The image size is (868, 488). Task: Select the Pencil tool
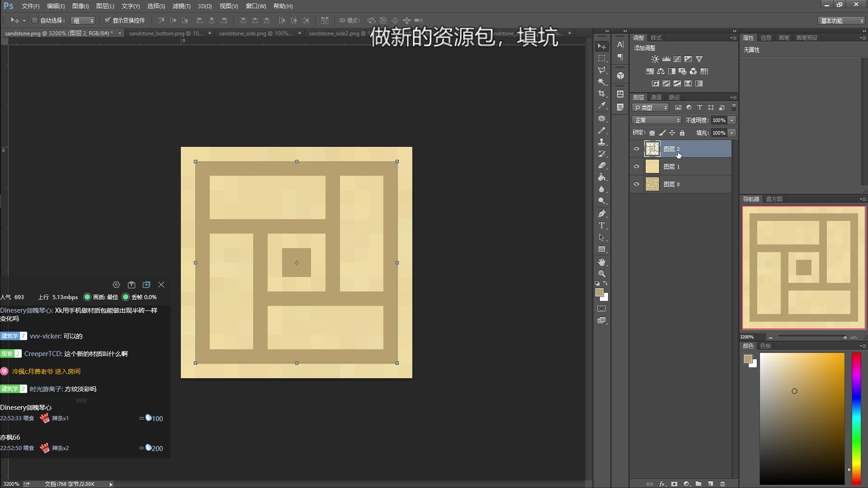pos(602,131)
